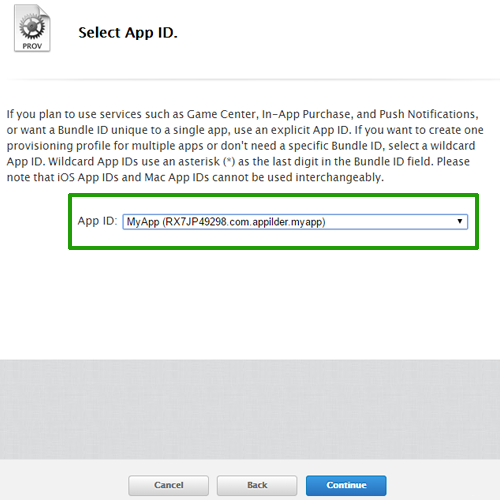500x500 pixels.
Task: Click the PROV provisioning profile icon
Action: pos(32,28)
